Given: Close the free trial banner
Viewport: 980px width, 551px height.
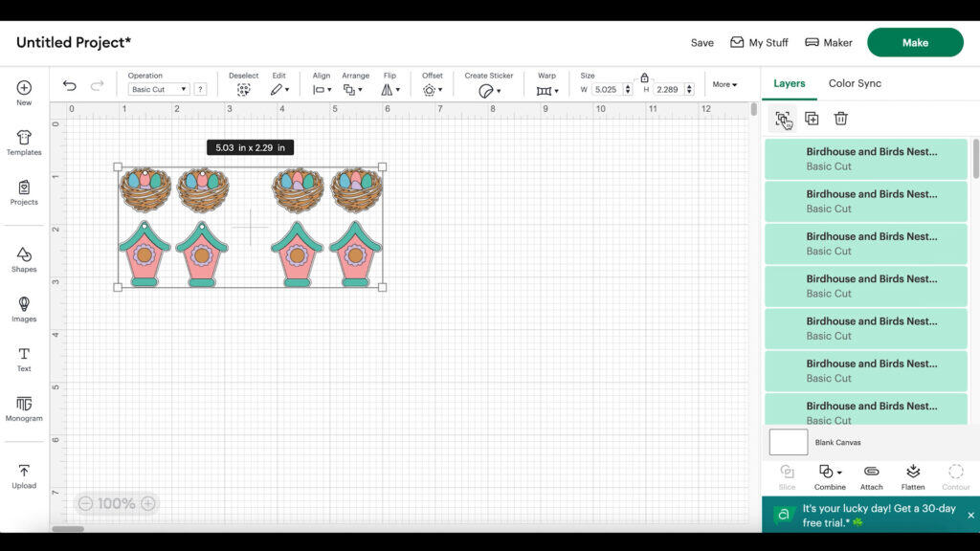Looking at the screenshot, I should [970, 516].
